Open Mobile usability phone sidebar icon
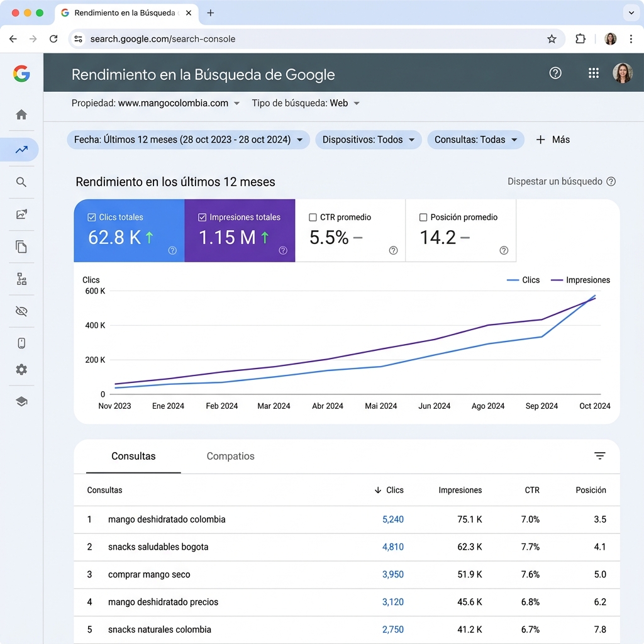644x644 pixels. tap(21, 343)
